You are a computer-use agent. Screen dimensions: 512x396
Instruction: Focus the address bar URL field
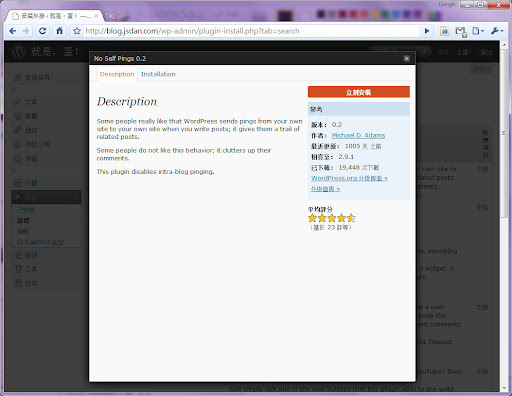click(250, 31)
